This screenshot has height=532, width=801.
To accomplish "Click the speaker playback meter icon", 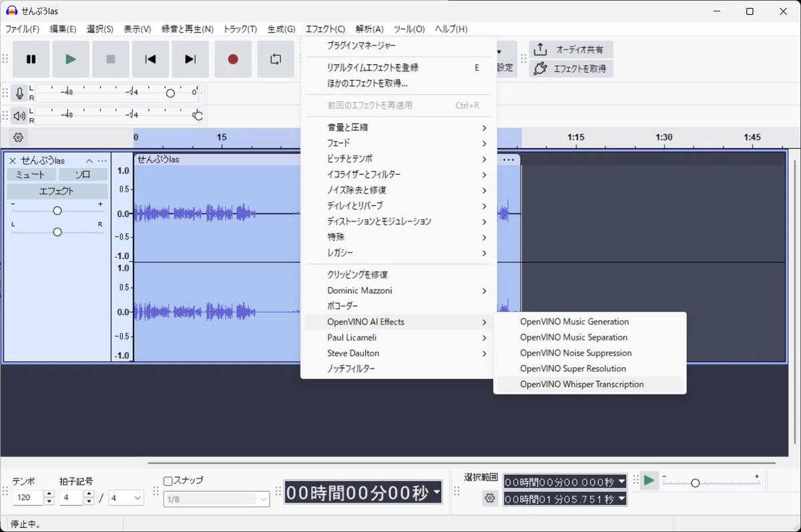I will [x=20, y=116].
